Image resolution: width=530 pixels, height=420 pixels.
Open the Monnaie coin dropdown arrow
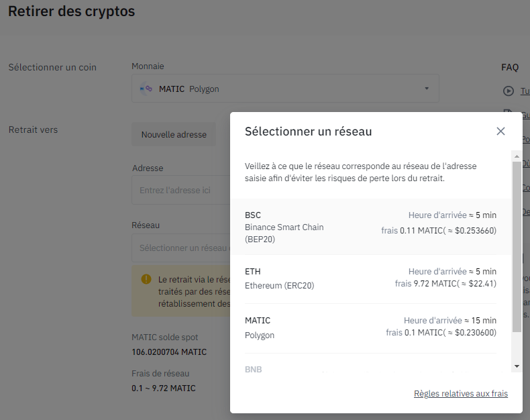click(427, 89)
